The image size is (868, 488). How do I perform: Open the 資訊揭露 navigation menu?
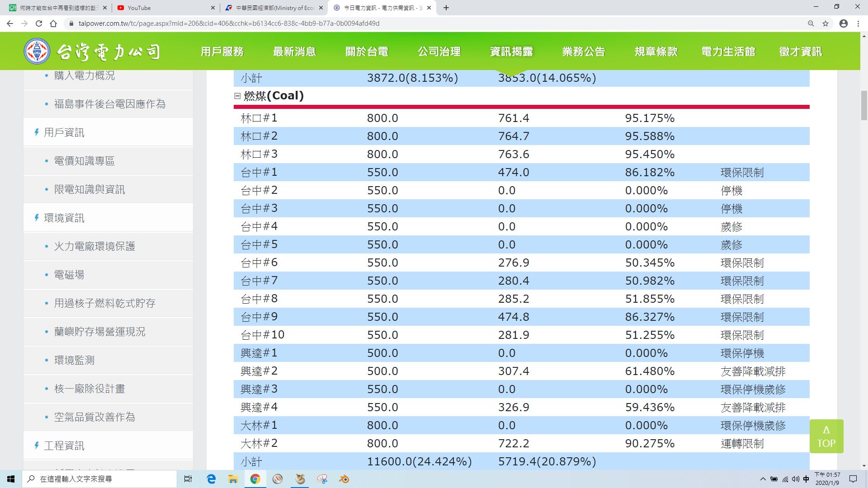click(511, 52)
